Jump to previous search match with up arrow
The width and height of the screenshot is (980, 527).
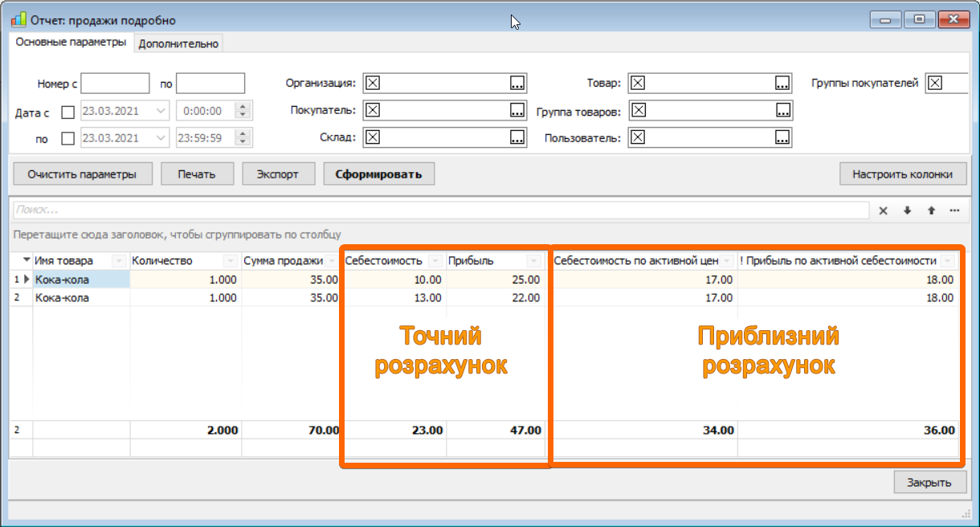931,210
